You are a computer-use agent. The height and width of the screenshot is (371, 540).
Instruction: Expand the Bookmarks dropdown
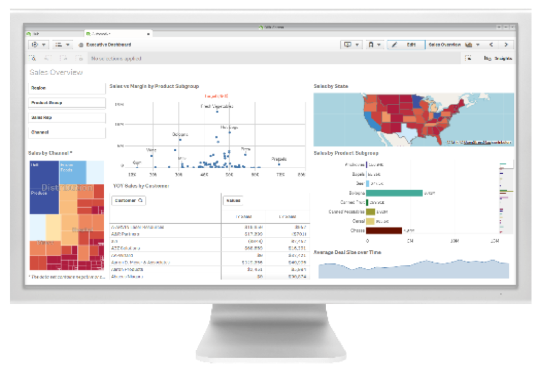click(x=374, y=45)
